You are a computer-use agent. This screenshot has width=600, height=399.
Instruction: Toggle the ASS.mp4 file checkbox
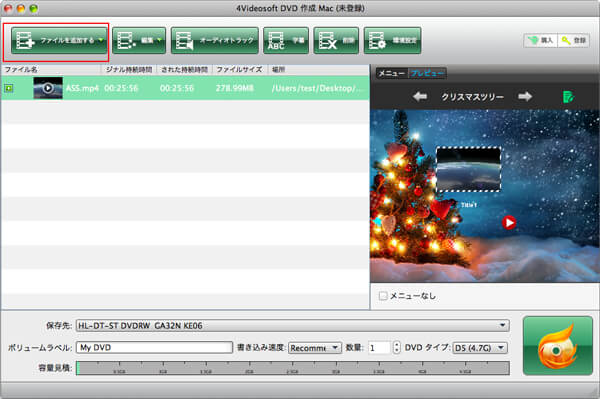click(9, 88)
